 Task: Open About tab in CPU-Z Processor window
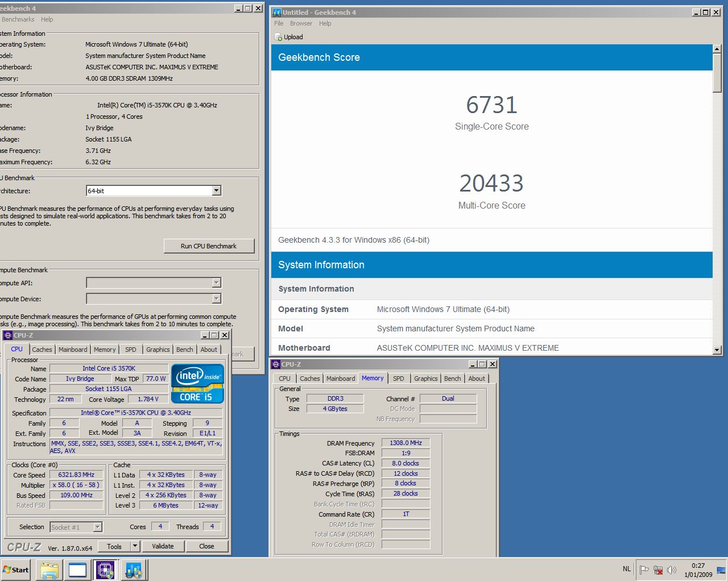[209, 350]
